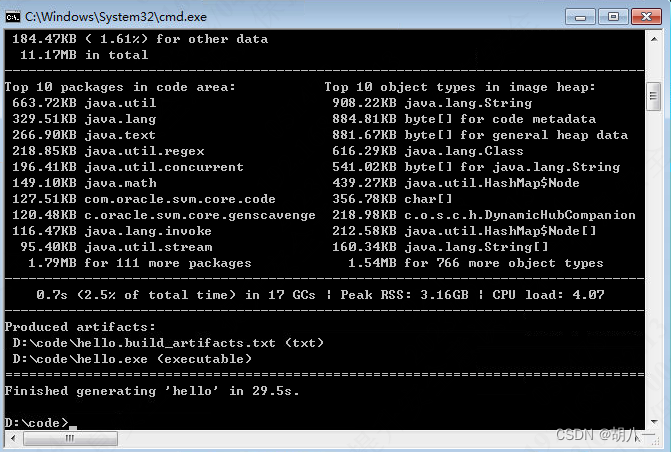
Task: Click 'byte[] for code metadata' row
Action: (464, 119)
